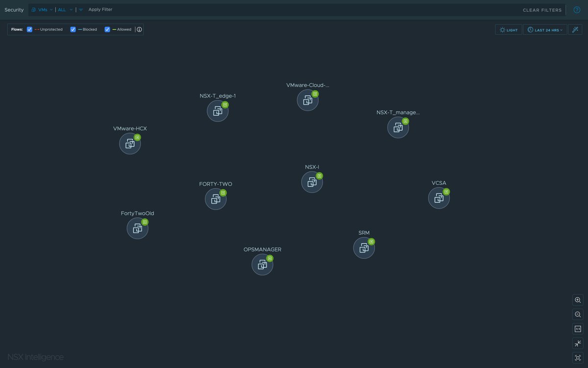588x368 pixels.
Task: Click the FORTY-TWO node label
Action: point(216,184)
